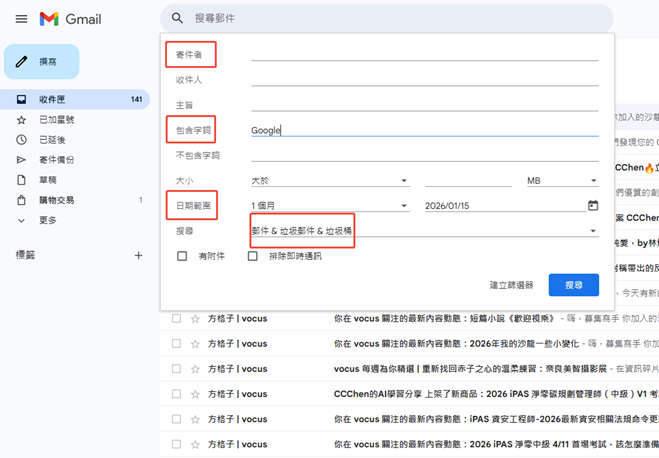The height and width of the screenshot is (458, 659).
Task: Click the 收件人 recipient input field
Action: [x=425, y=80]
